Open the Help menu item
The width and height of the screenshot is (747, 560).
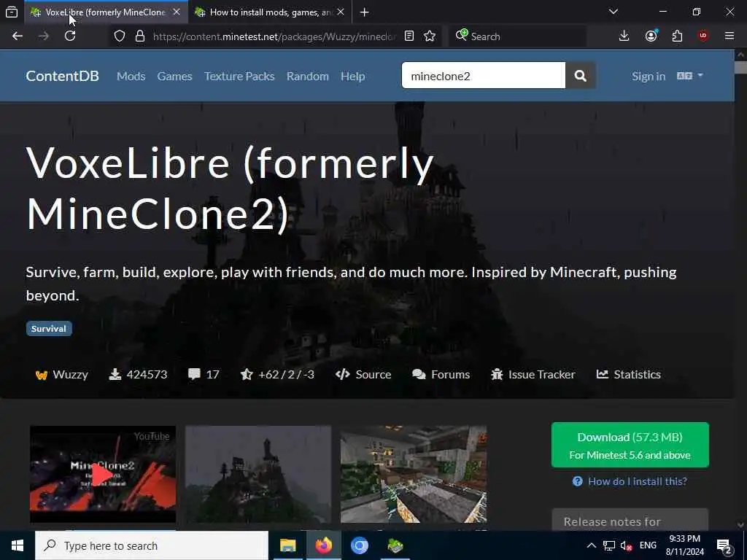[x=352, y=76]
